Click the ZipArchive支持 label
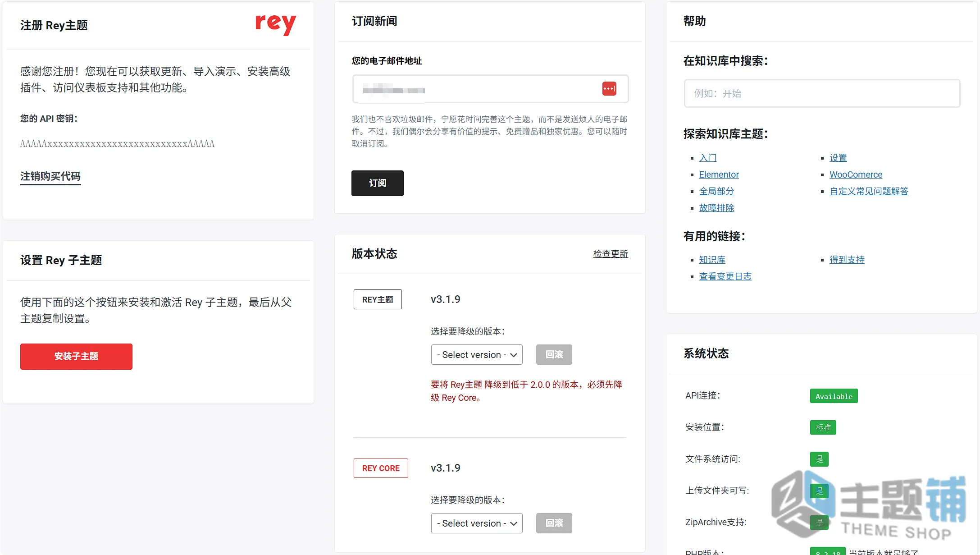This screenshot has width=980, height=555. pyautogui.click(x=716, y=522)
